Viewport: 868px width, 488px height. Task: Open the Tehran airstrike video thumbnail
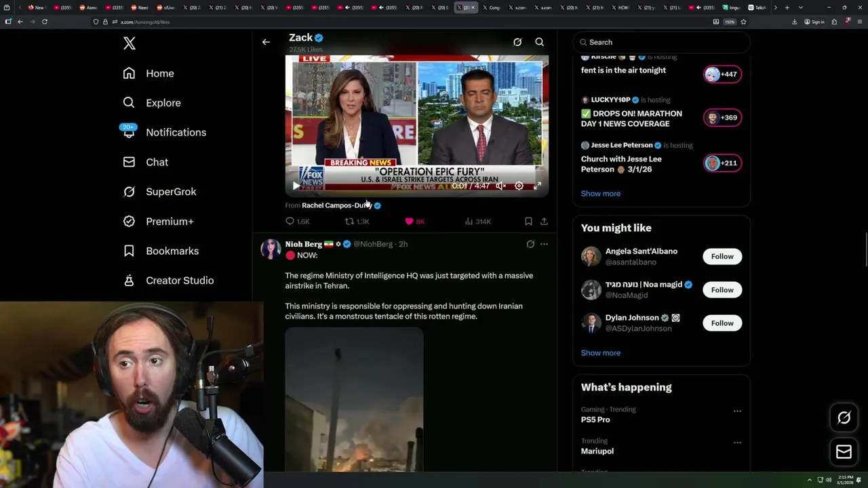tap(354, 400)
